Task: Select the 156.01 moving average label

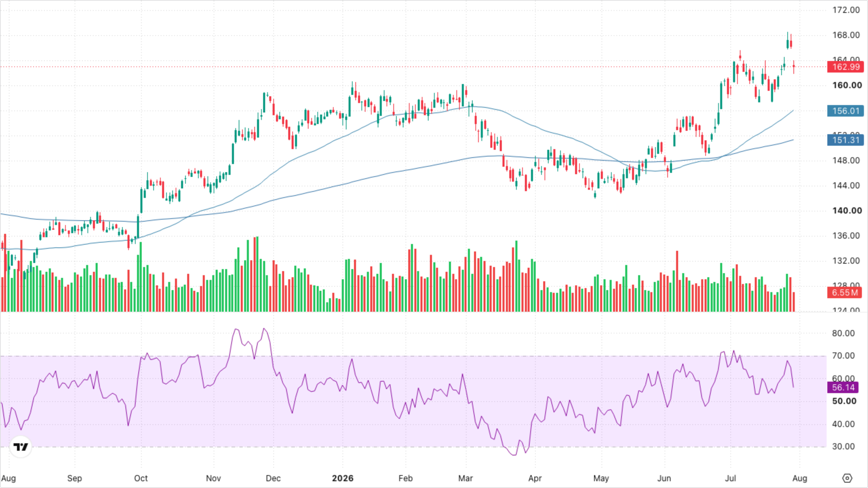Action: (x=846, y=111)
